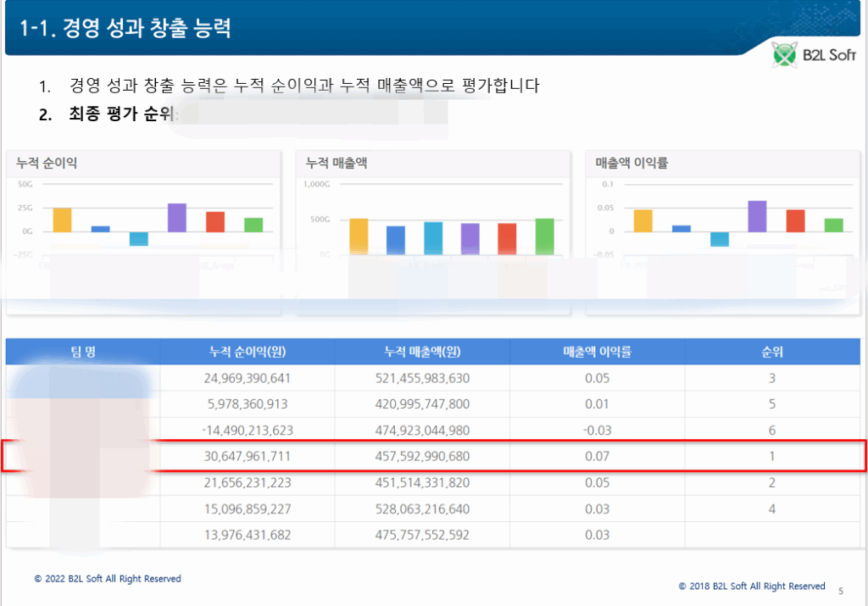868x606 pixels.
Task: Click the 순위 column header
Action: (x=771, y=353)
